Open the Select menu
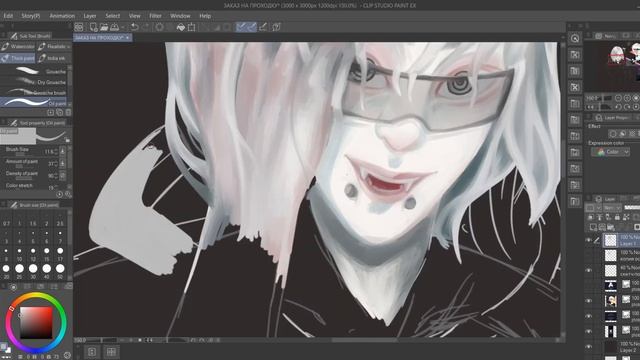Image resolution: width=640 pixels, height=360 pixels. click(x=113, y=16)
